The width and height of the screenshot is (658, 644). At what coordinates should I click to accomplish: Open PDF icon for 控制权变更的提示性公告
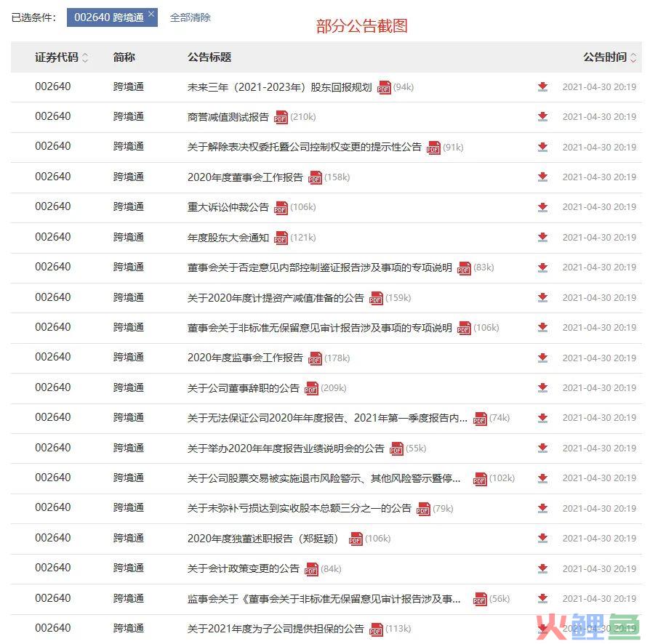(x=433, y=148)
